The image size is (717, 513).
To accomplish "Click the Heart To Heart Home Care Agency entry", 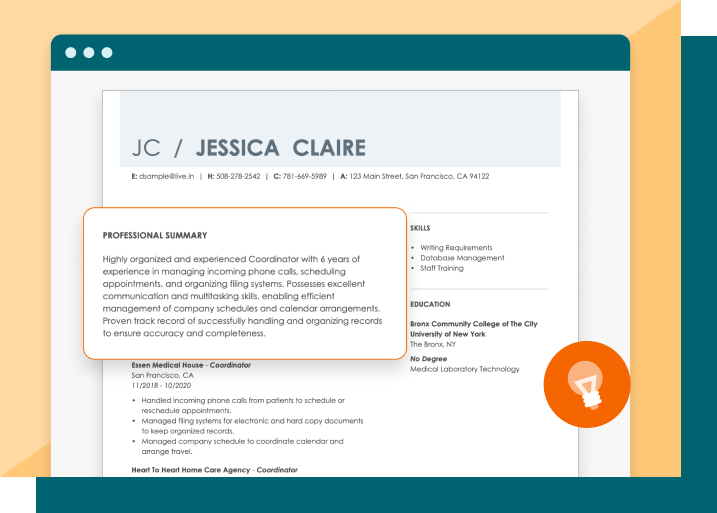I will tap(214, 469).
